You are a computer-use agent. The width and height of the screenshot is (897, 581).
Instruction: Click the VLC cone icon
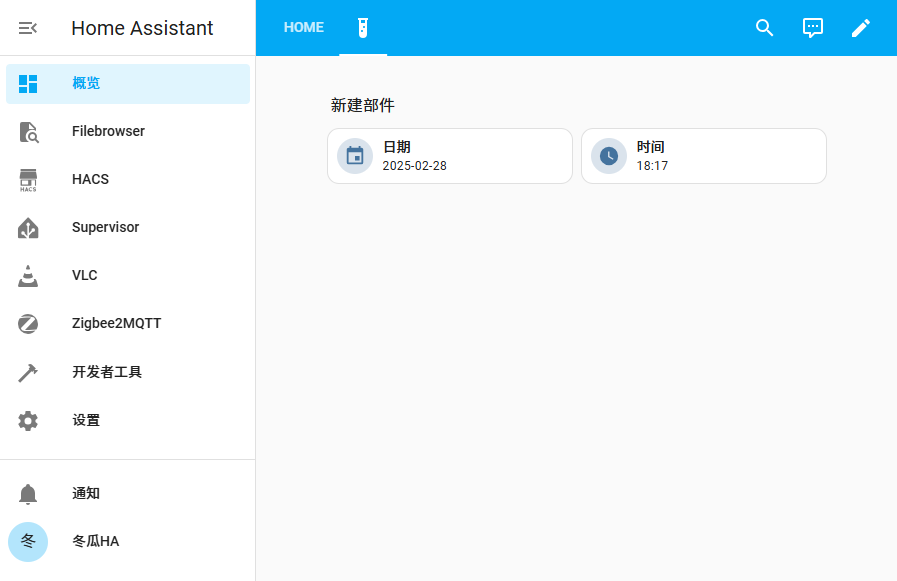(27, 276)
